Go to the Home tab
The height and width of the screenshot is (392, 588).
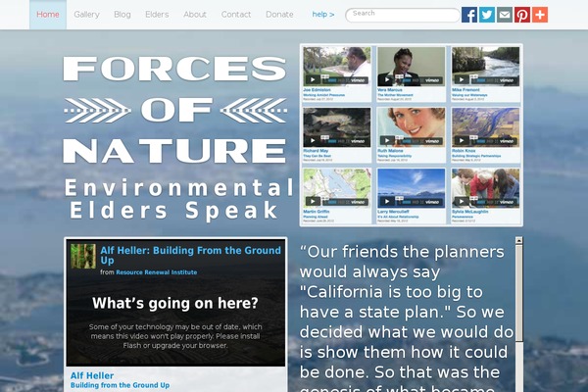point(48,15)
